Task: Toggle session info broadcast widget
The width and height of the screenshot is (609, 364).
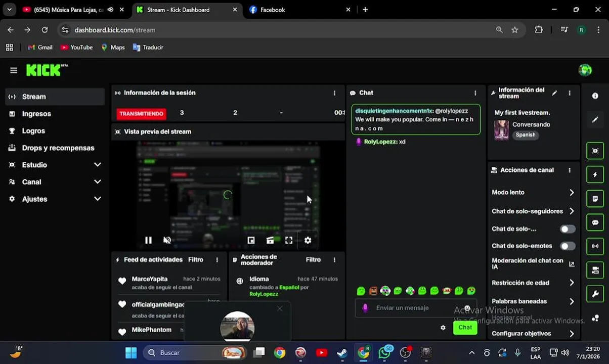Action: click(595, 246)
